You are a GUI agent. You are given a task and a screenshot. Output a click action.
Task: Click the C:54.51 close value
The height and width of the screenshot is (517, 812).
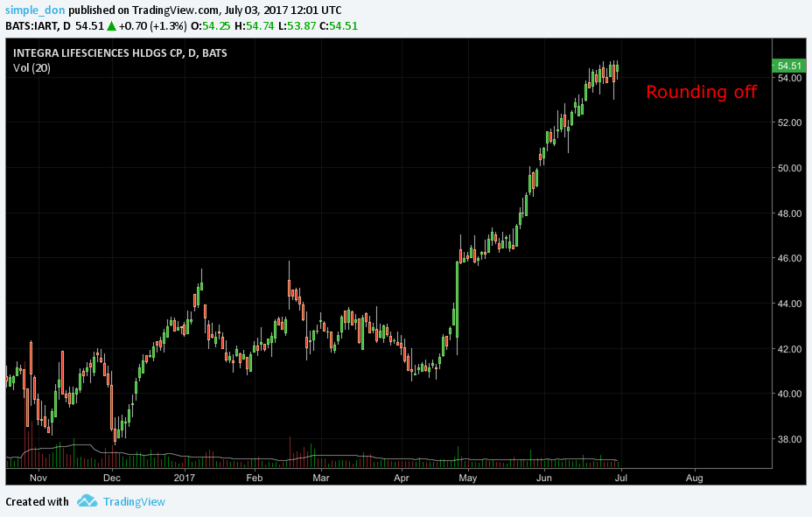point(339,26)
